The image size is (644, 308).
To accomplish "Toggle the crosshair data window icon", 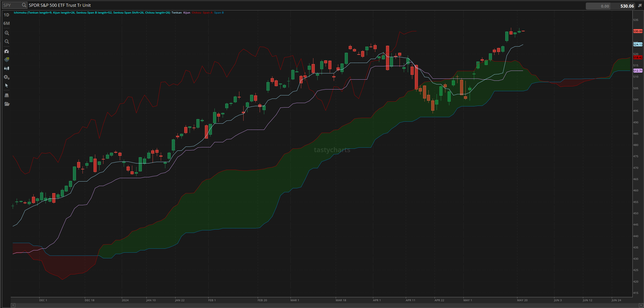I will click(7, 60).
